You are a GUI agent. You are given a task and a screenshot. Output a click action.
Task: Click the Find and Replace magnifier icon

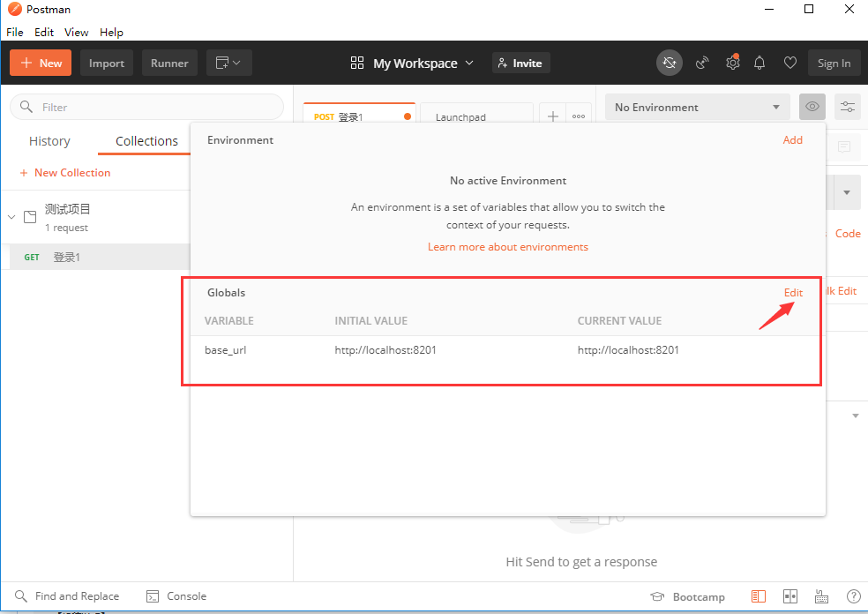(x=21, y=596)
